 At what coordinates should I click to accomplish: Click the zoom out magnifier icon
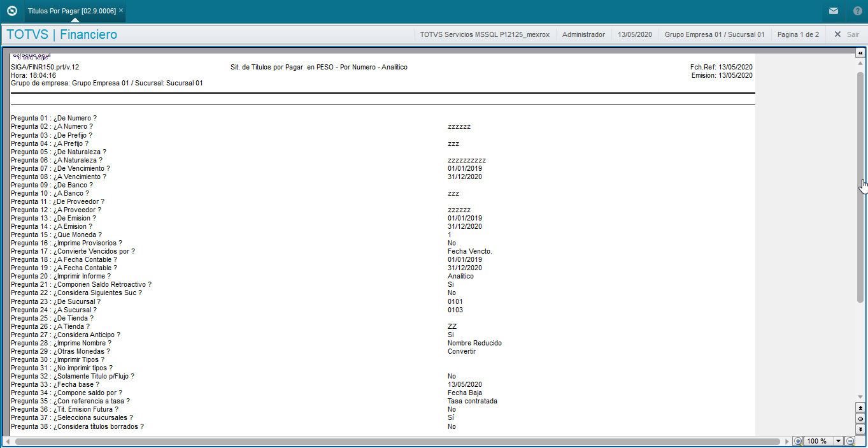850,441
